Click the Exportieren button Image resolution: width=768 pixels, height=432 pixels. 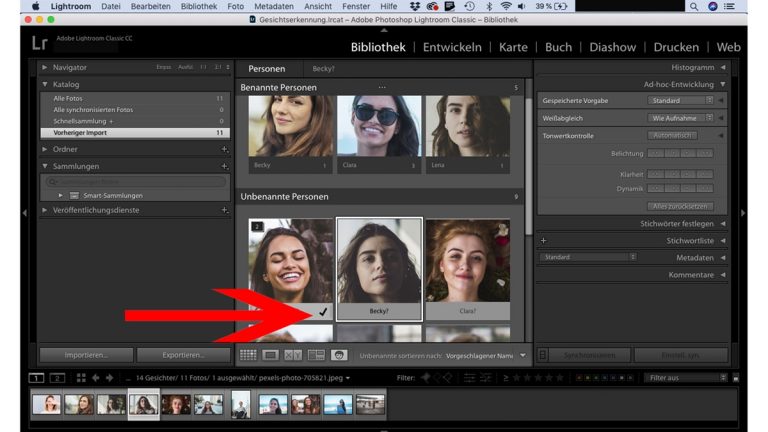183,355
